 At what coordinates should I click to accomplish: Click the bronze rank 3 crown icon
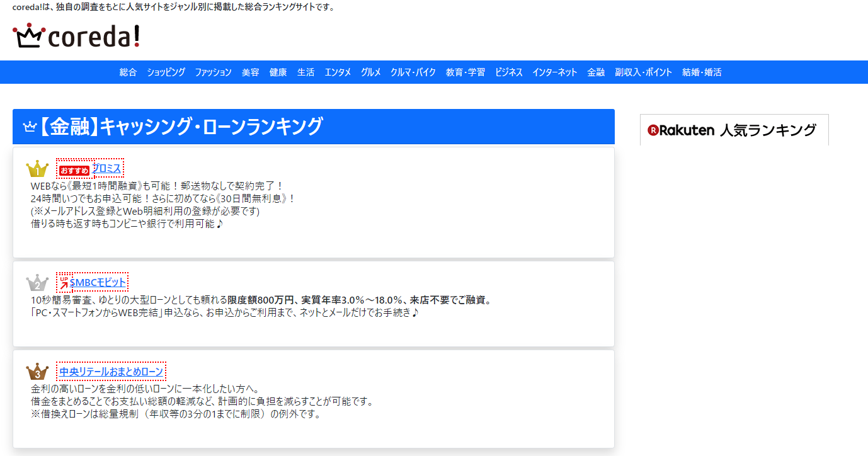[x=37, y=372]
